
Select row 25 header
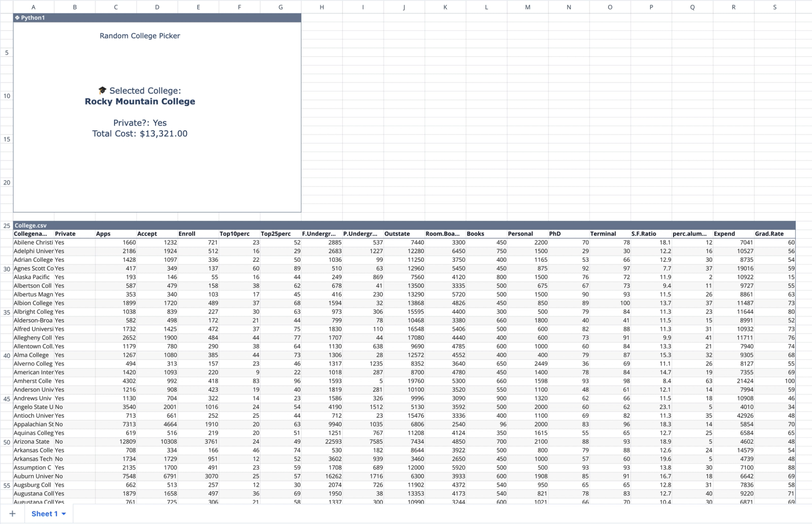[6, 225]
